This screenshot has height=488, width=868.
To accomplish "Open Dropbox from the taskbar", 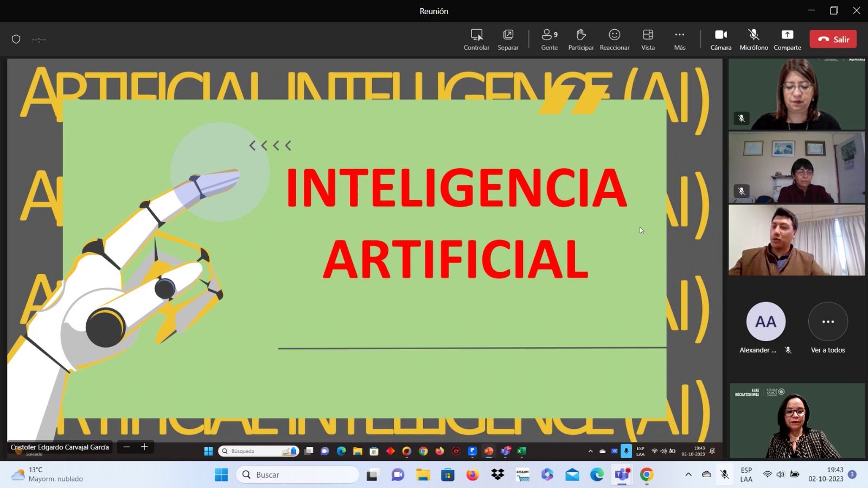I will (497, 475).
